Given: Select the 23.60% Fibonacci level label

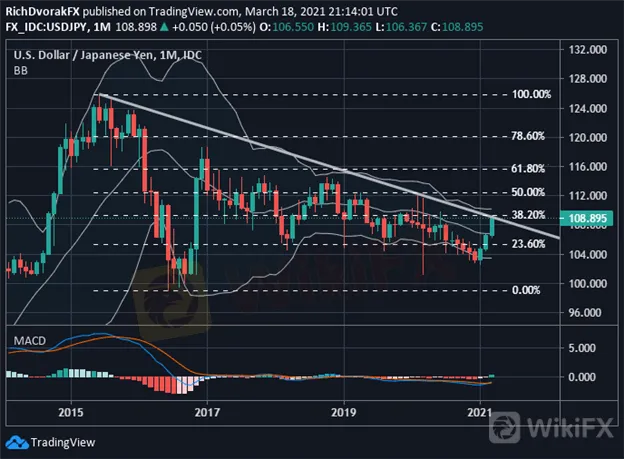Looking at the screenshot, I should (528, 244).
